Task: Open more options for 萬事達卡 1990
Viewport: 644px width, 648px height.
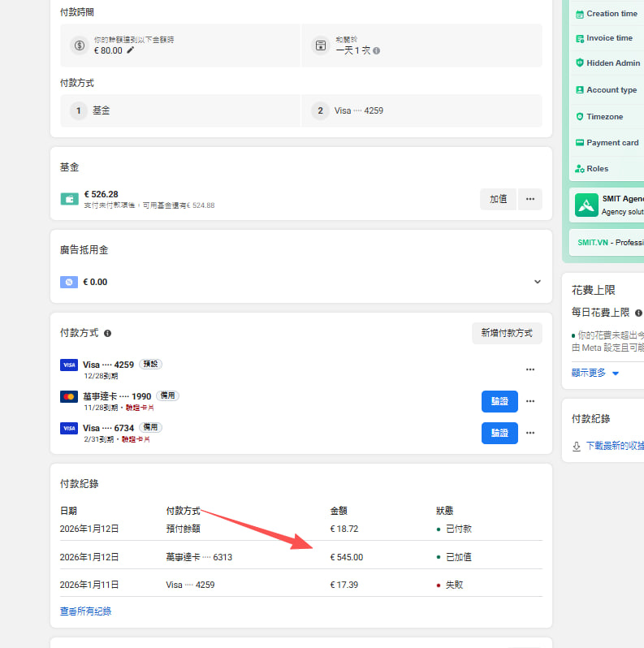Action: pyautogui.click(x=530, y=401)
